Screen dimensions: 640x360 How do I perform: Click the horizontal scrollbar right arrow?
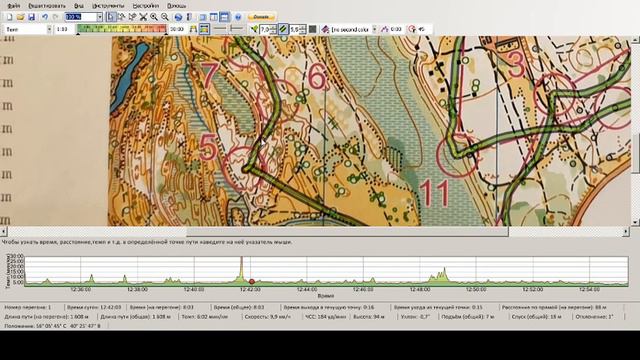[627, 231]
